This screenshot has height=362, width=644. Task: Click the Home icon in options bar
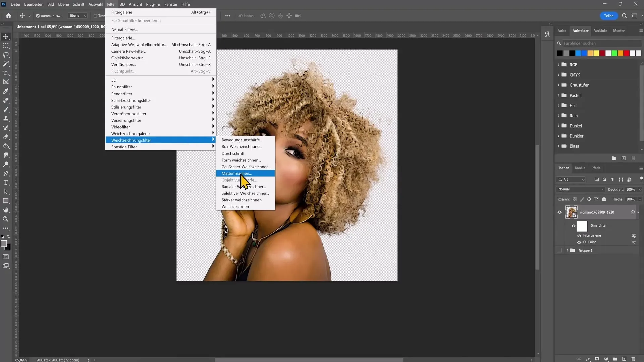coord(8,16)
